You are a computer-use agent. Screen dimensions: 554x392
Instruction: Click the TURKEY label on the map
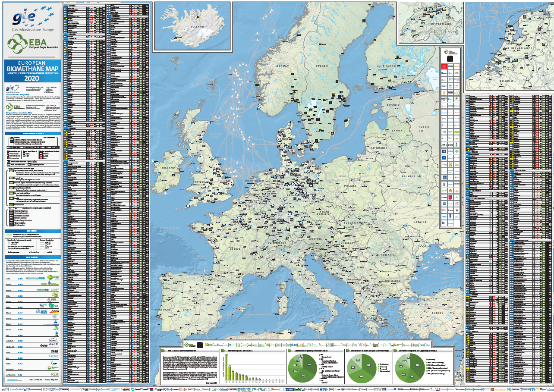click(x=437, y=312)
